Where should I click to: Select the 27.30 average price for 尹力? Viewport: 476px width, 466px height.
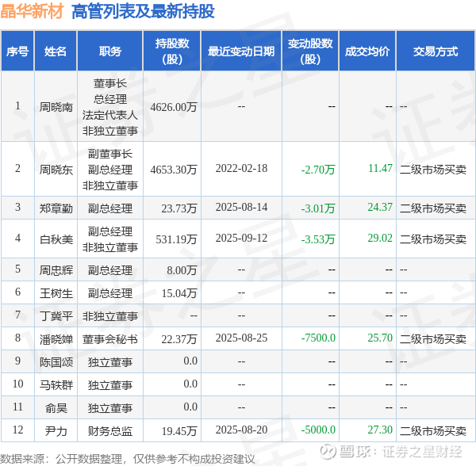[x=380, y=430]
